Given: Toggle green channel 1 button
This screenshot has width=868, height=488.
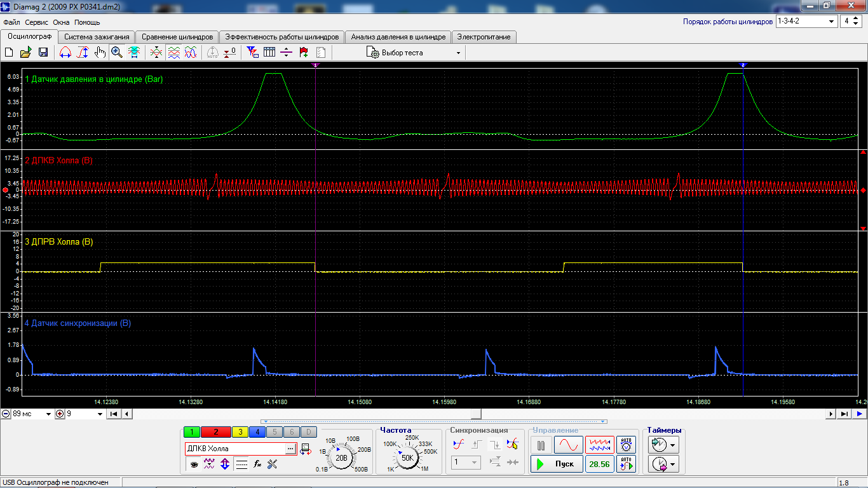Looking at the screenshot, I should (191, 432).
